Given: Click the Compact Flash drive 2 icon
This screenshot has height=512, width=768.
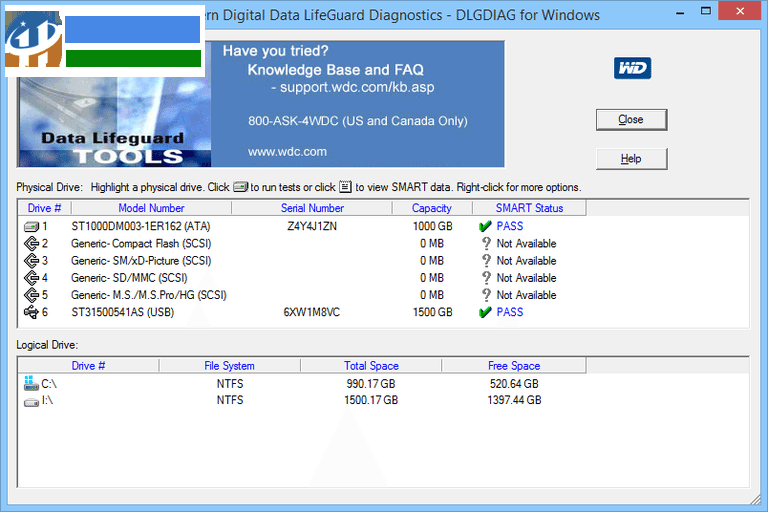Looking at the screenshot, I should coord(31,244).
